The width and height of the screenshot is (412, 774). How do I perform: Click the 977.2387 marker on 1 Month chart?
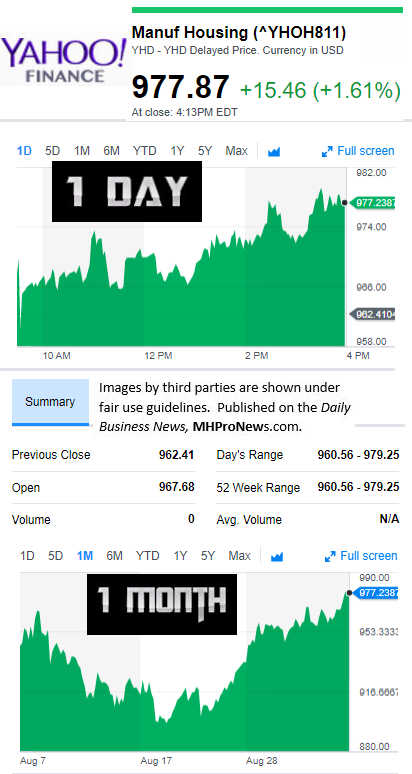376,593
